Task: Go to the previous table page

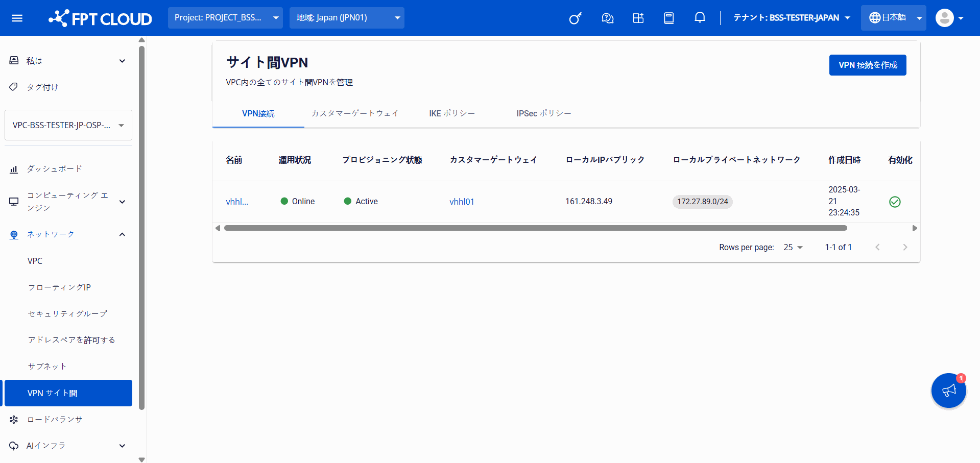Action: pos(877,247)
